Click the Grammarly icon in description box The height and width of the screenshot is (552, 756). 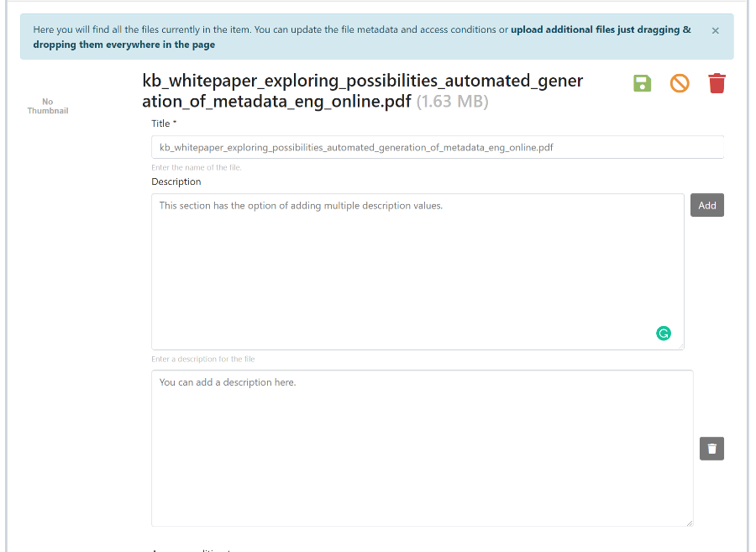tap(664, 334)
